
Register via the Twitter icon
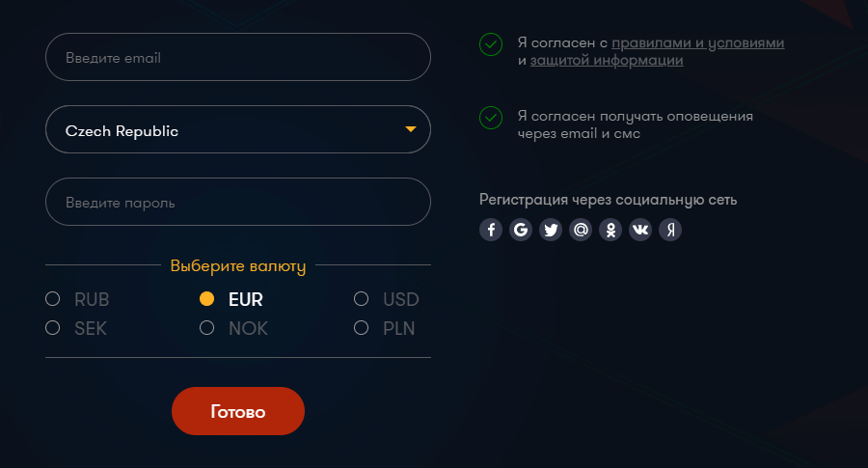pyautogui.click(x=551, y=230)
